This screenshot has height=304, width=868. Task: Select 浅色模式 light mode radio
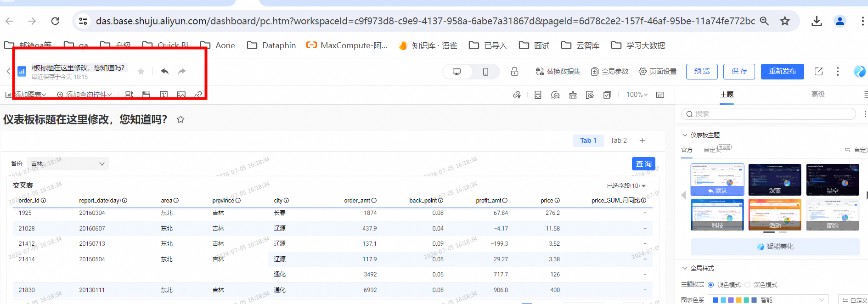[711, 285]
